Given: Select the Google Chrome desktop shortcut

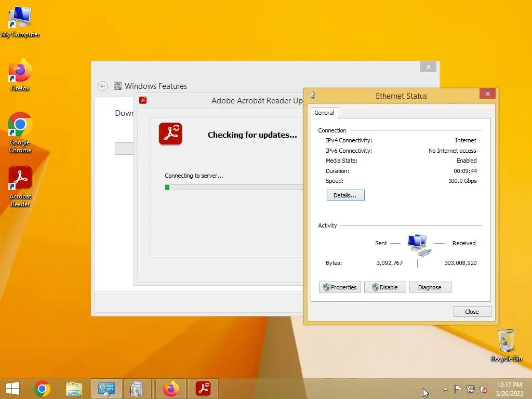Looking at the screenshot, I should [x=20, y=132].
